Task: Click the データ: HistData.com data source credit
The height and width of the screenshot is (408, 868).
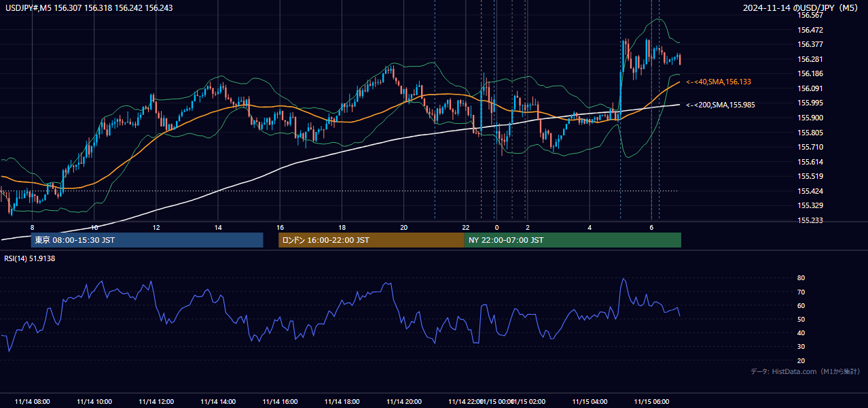Action: click(x=806, y=371)
